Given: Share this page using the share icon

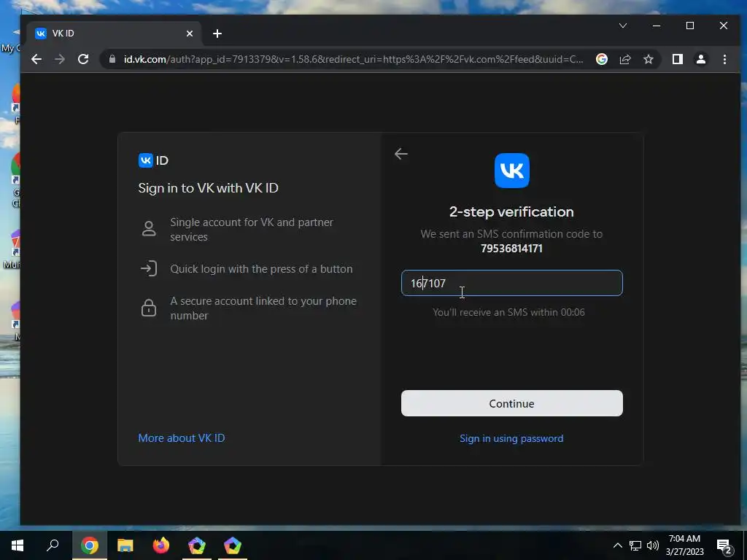Looking at the screenshot, I should click(625, 59).
